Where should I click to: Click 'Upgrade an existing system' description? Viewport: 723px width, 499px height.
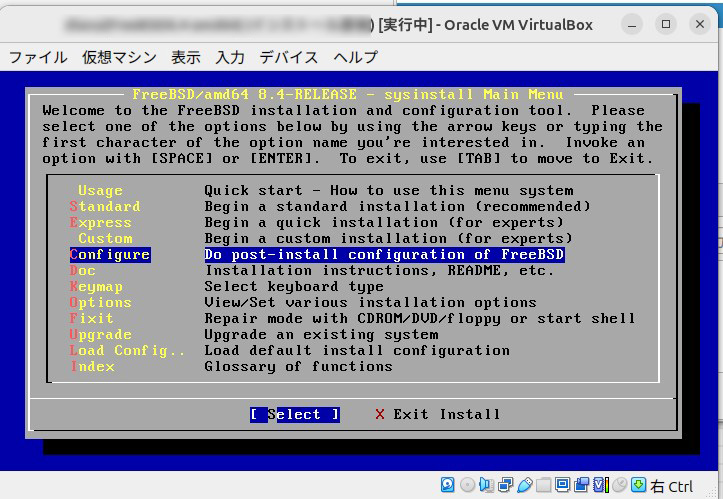point(321,334)
